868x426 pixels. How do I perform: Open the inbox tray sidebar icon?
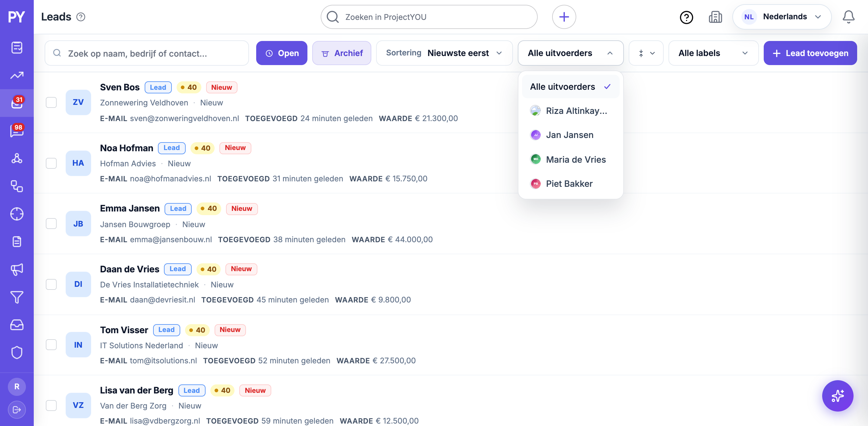[17, 325]
